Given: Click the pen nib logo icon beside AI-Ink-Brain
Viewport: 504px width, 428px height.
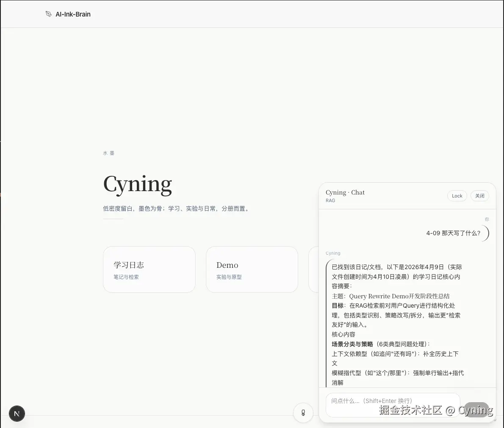Looking at the screenshot, I should tap(49, 14).
